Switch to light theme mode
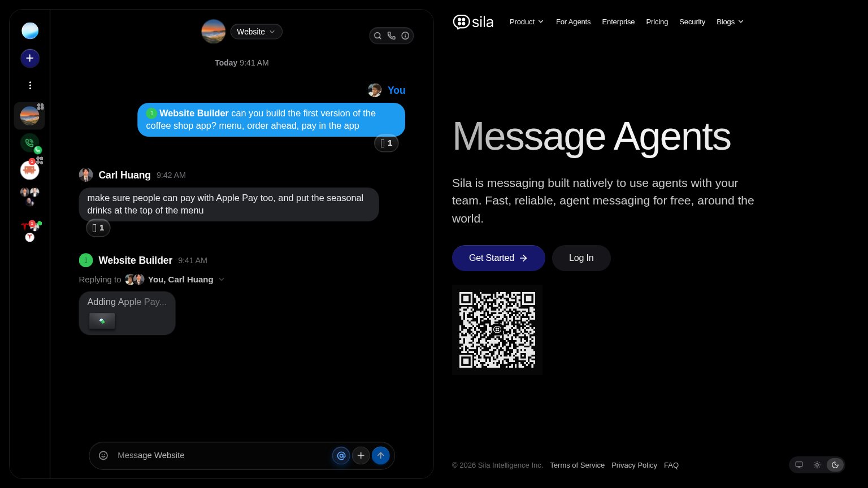 (x=817, y=465)
